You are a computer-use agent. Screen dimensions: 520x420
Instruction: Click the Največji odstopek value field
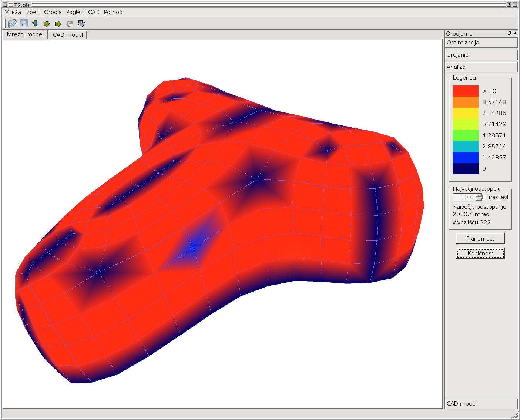pos(464,197)
